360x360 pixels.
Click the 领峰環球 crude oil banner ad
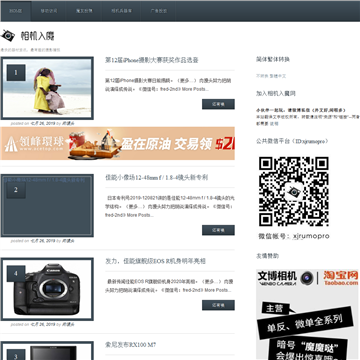pos(118,143)
